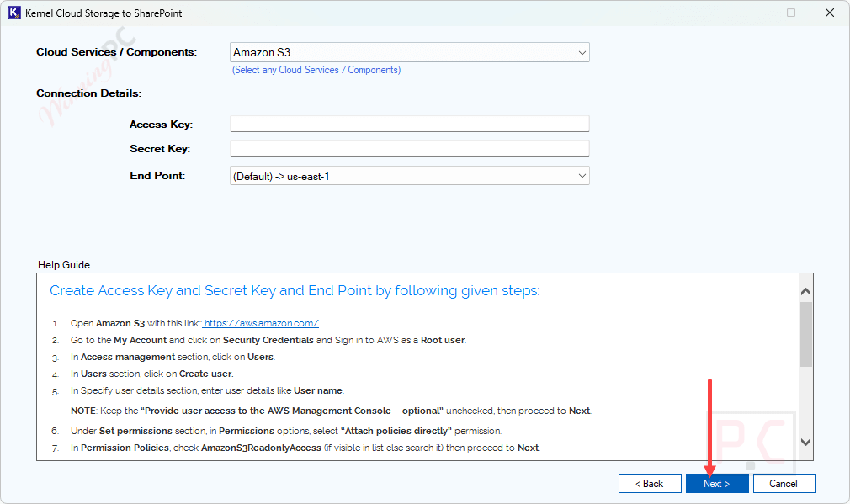Click the window title 'Kernel Cloud Storage to SharePoint'
The width and height of the screenshot is (850, 504).
tap(104, 13)
